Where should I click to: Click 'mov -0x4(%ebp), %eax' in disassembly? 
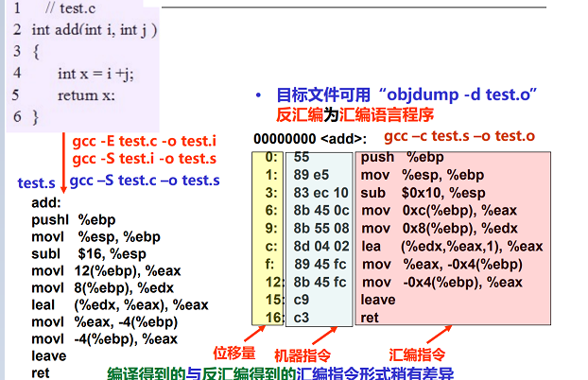tap(442, 282)
